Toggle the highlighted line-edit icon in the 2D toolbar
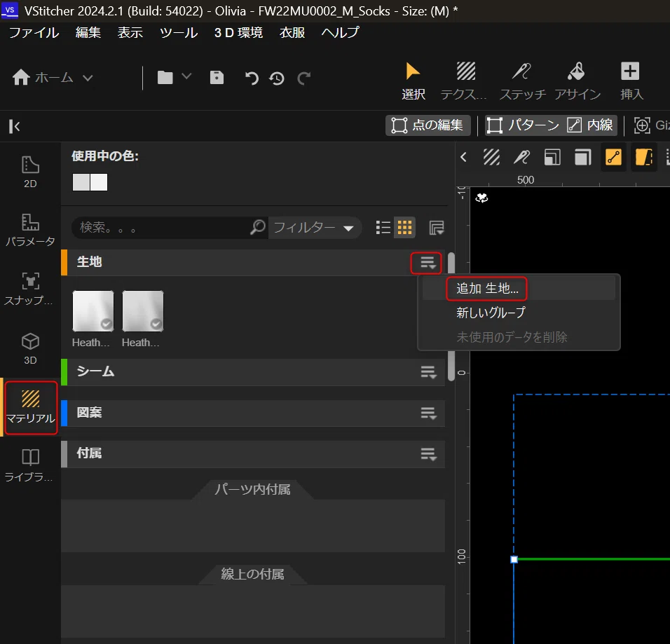Viewport: 670px width, 644px height. (x=613, y=157)
